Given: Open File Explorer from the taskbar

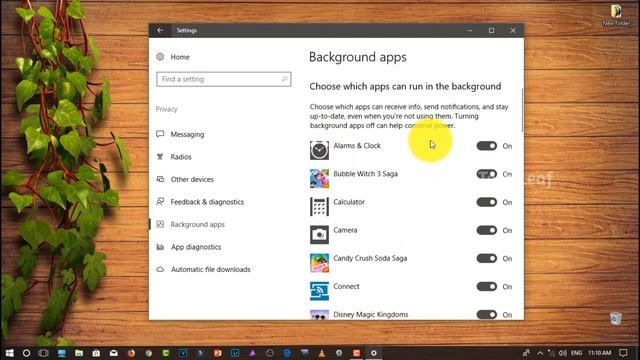Looking at the screenshot, I should click(x=79, y=353).
